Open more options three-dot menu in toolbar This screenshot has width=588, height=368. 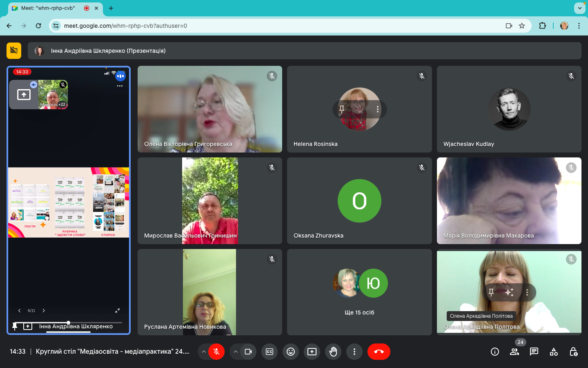[x=354, y=352]
